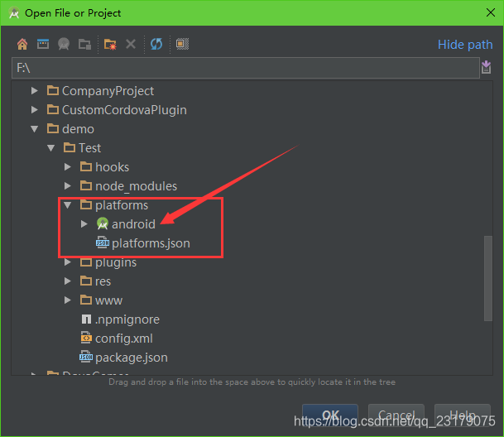
Task: Close the Open File or Project dialog
Action: 491,12
